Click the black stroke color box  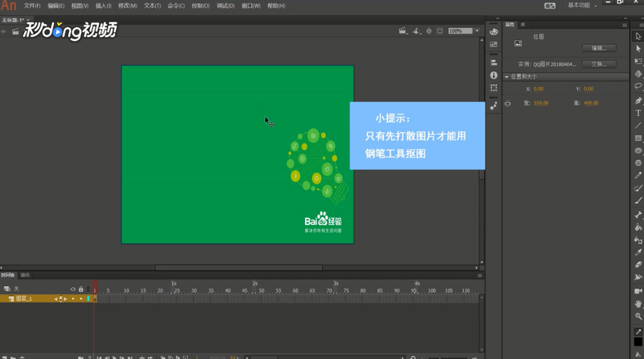coord(638,342)
